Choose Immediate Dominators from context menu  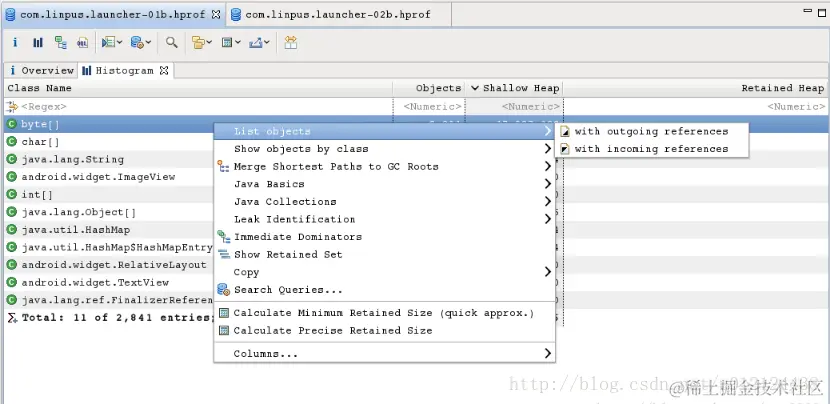coord(384,237)
